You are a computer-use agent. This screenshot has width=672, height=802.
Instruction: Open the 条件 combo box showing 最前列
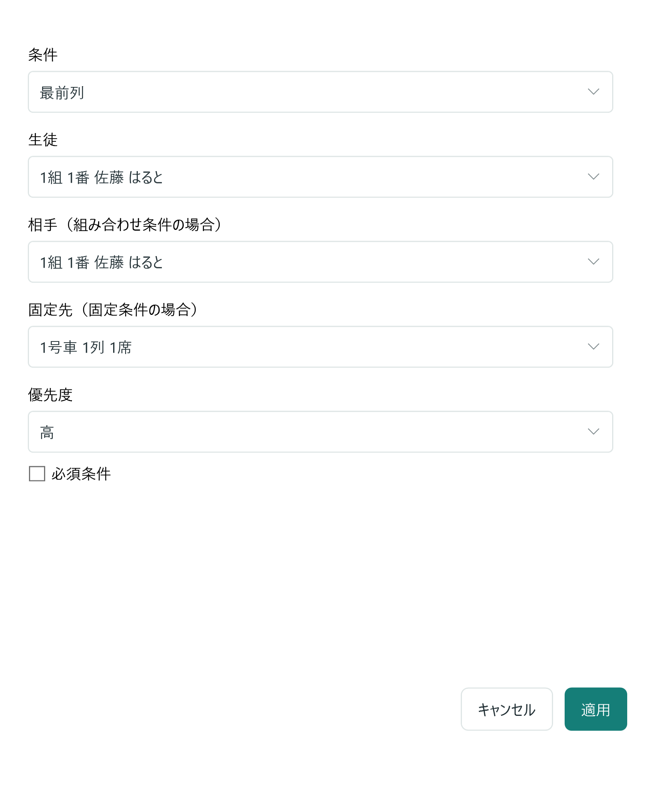tap(320, 92)
